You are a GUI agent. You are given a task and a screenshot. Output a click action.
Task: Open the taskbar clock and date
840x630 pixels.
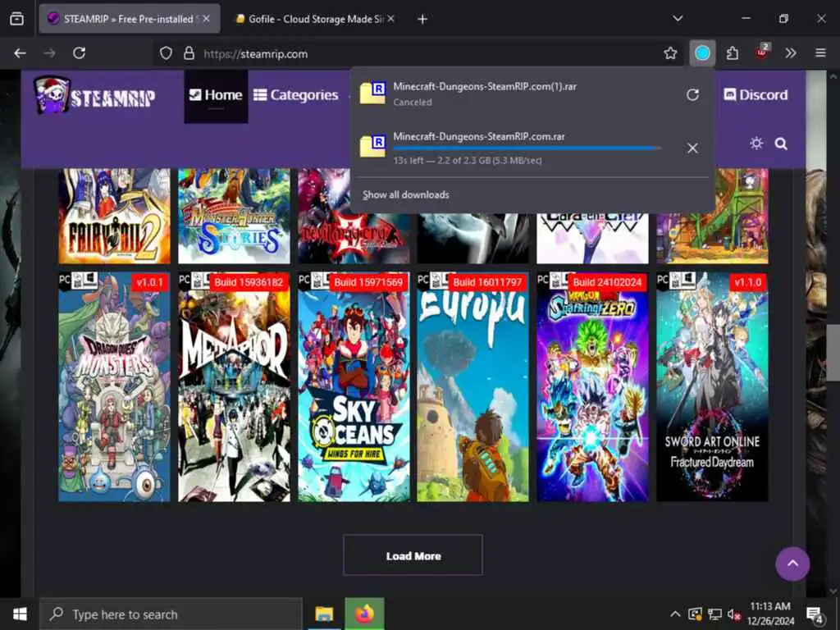coord(770,614)
